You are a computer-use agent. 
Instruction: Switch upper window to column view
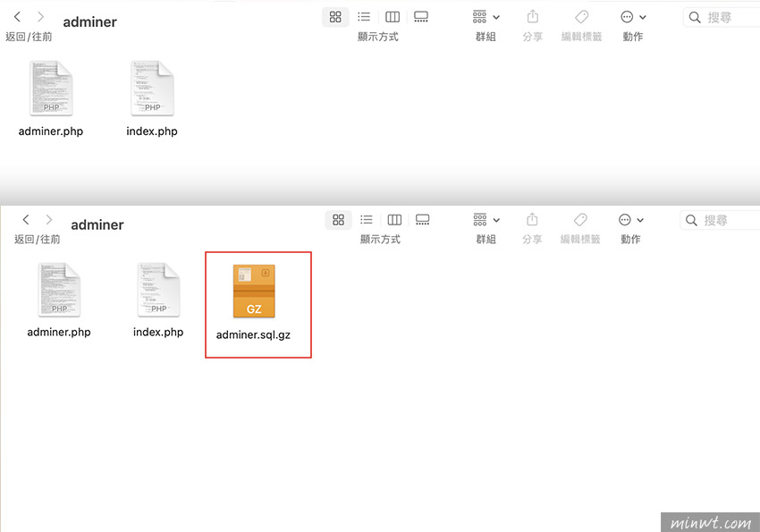393,17
